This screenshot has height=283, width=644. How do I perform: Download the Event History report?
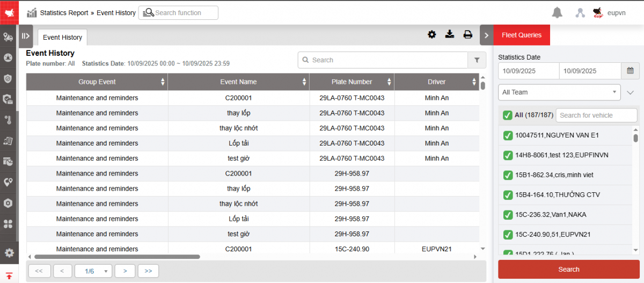(x=450, y=34)
